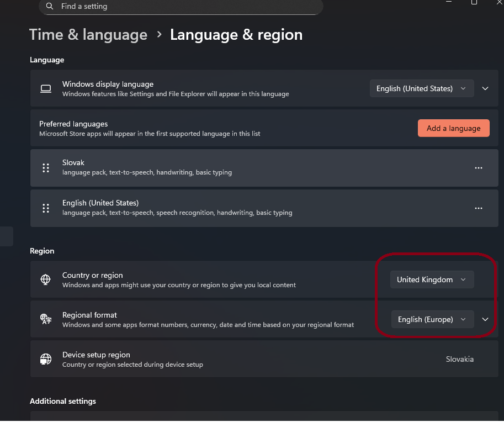Open English (United States) more options
504x422 pixels.
pos(479,208)
